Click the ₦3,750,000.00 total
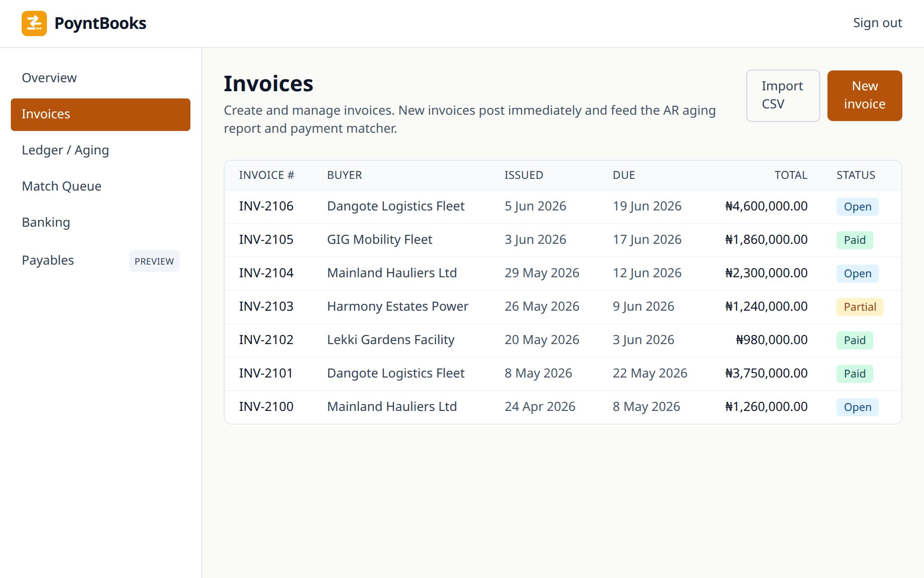Viewport: 924px width, 578px height. click(x=766, y=373)
